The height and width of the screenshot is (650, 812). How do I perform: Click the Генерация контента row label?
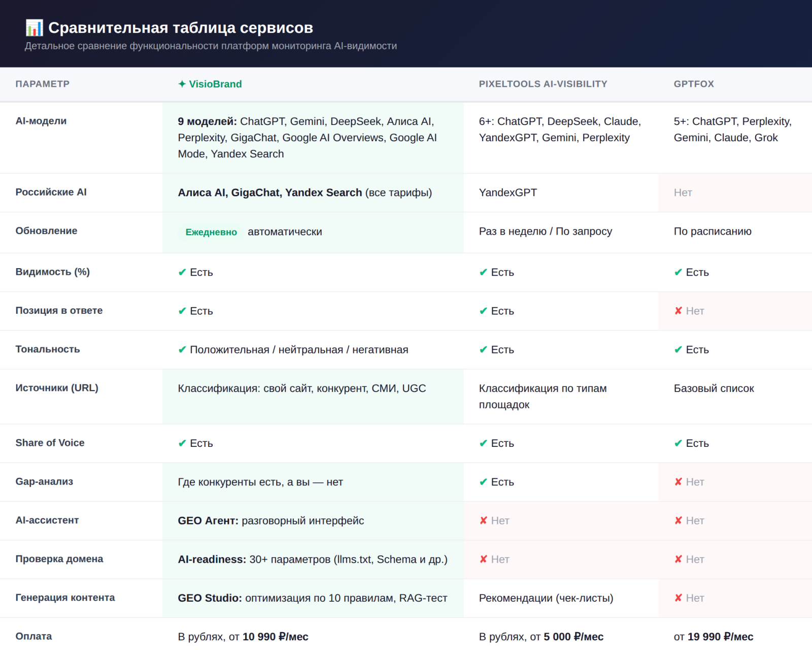pos(65,597)
